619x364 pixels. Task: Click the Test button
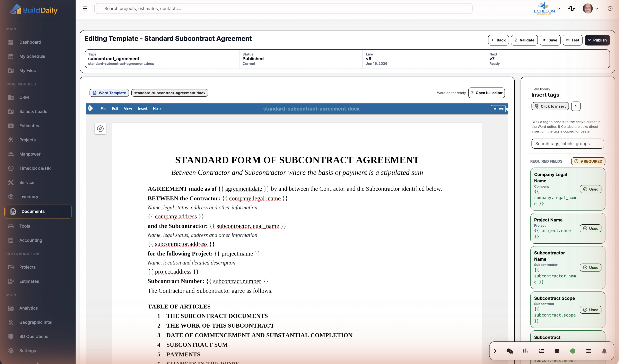[572, 40]
